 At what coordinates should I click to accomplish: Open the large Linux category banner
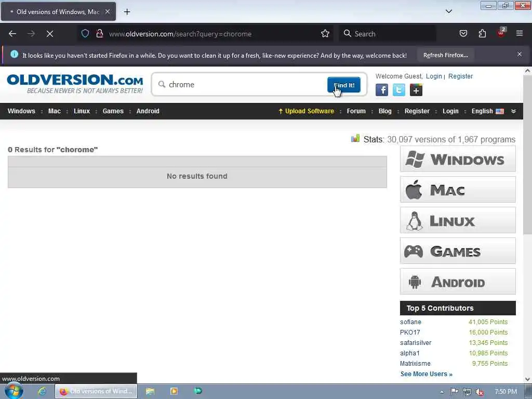coord(458,220)
